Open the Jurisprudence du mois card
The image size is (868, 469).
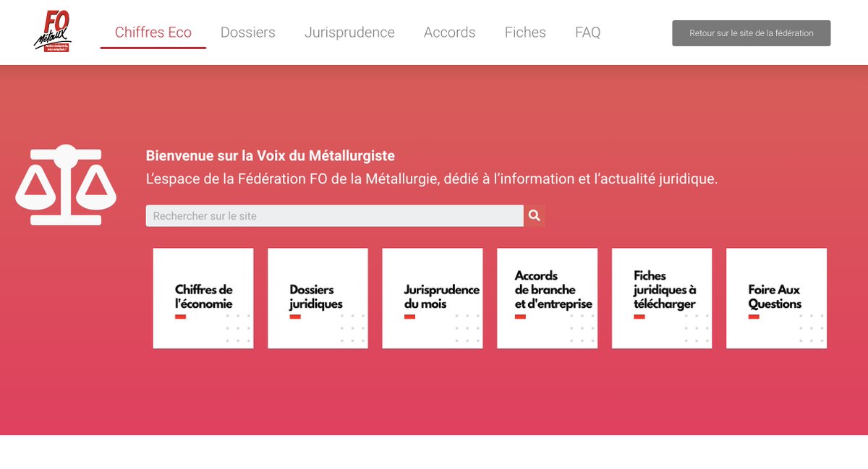point(433,298)
